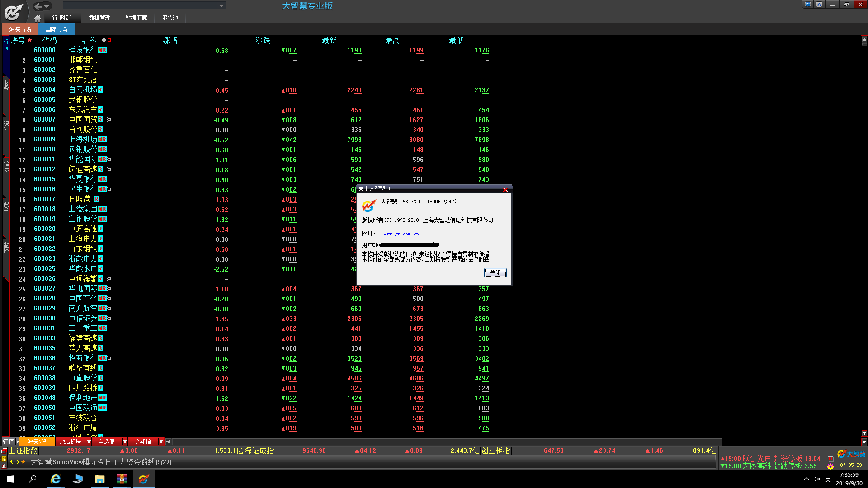Screen dimensions: 868x488
Task: Switch to the 国际市场 tab
Action: pyautogui.click(x=56, y=29)
